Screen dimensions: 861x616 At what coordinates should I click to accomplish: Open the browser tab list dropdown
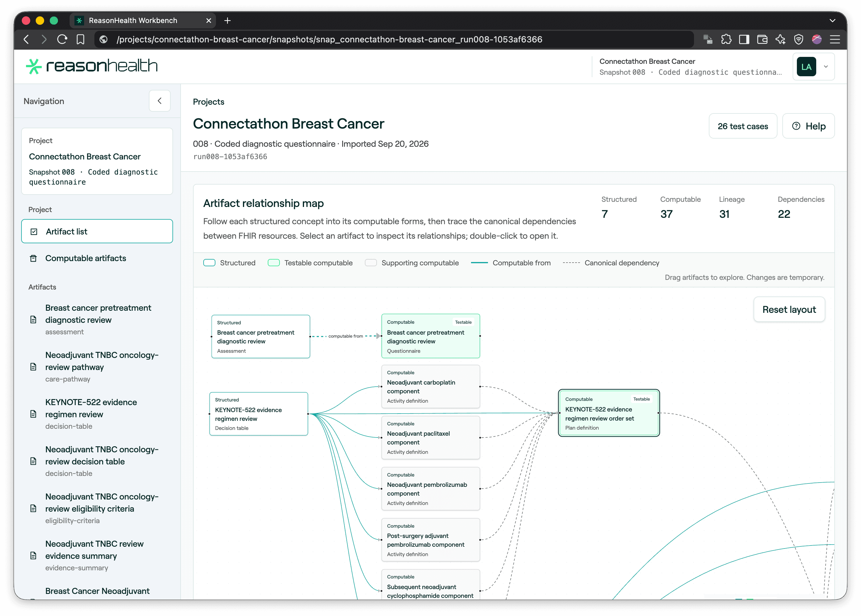[833, 21]
